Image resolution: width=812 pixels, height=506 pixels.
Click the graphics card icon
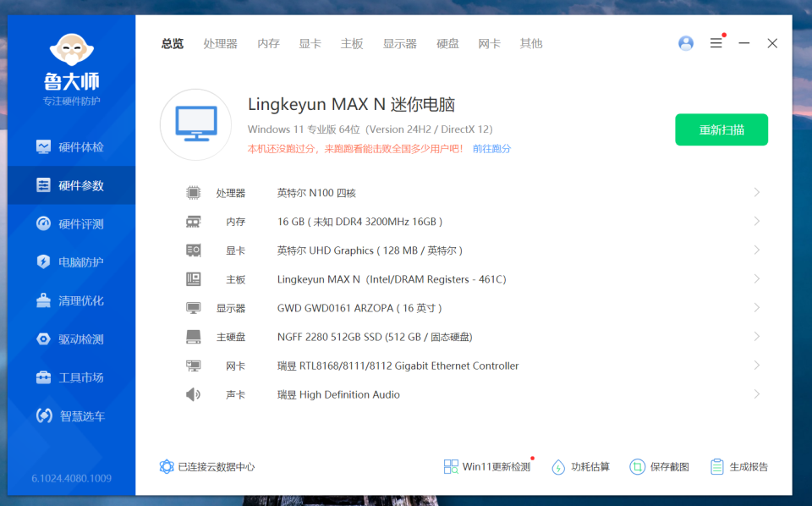click(x=193, y=250)
